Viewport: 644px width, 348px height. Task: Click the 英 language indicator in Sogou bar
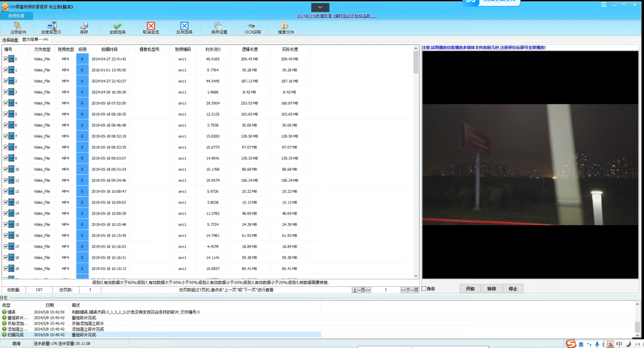[x=581, y=344]
